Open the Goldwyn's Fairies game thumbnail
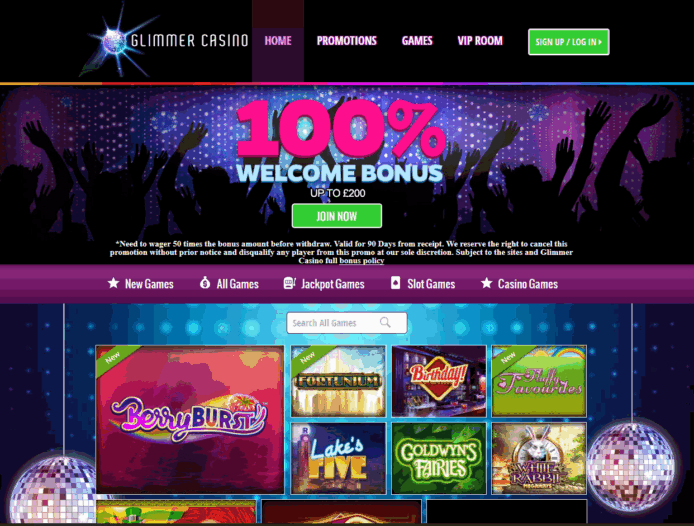Viewport: 694px width, 526px height. click(x=439, y=458)
